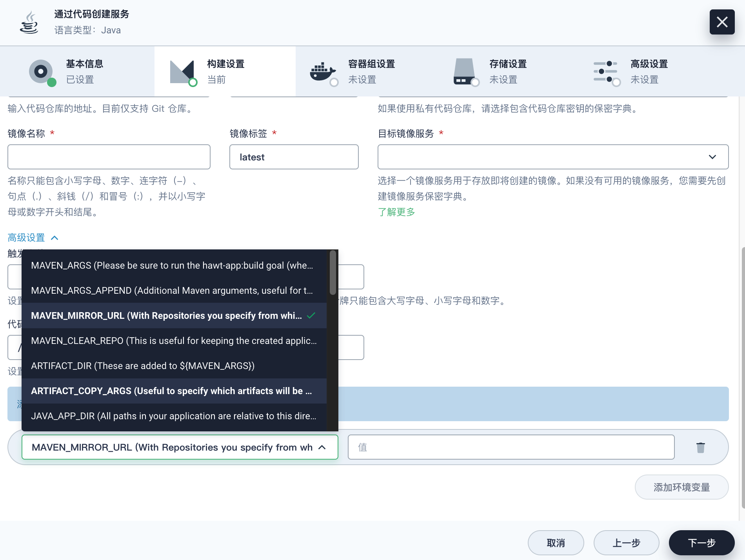Viewport: 745px width, 560px height.
Task: Choose ARTIFACT_COPY_ARGS option
Action: click(x=174, y=391)
